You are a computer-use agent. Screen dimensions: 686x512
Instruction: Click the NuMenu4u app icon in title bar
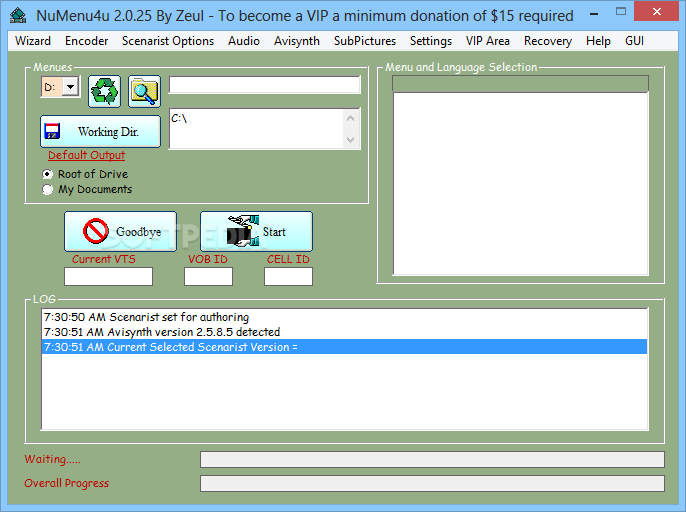(18, 15)
